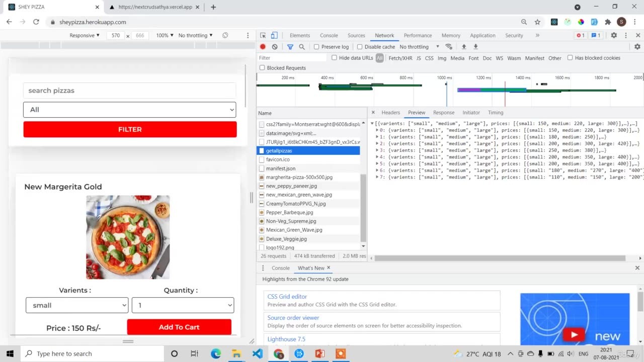
Task: Close the What's New drawer tab
Action: [x=329, y=268]
